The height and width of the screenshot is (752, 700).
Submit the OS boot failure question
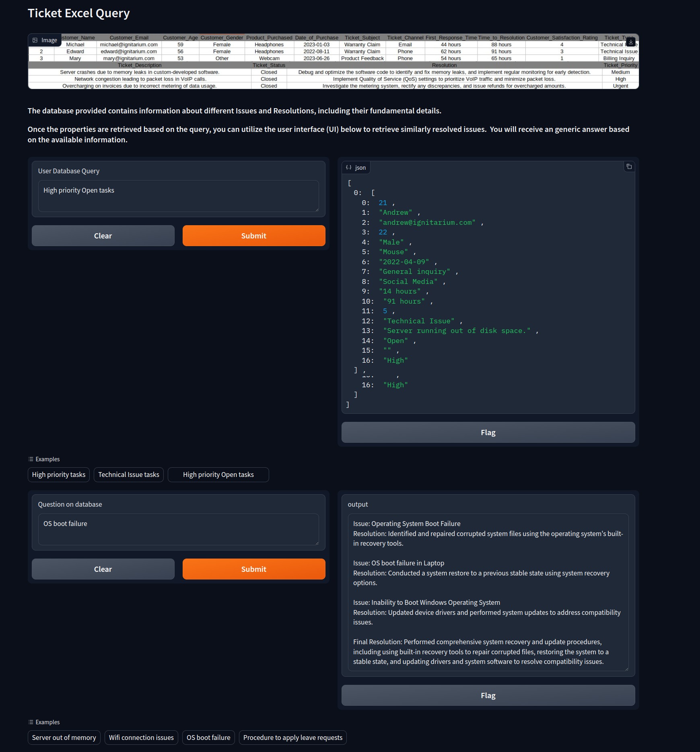pos(253,569)
